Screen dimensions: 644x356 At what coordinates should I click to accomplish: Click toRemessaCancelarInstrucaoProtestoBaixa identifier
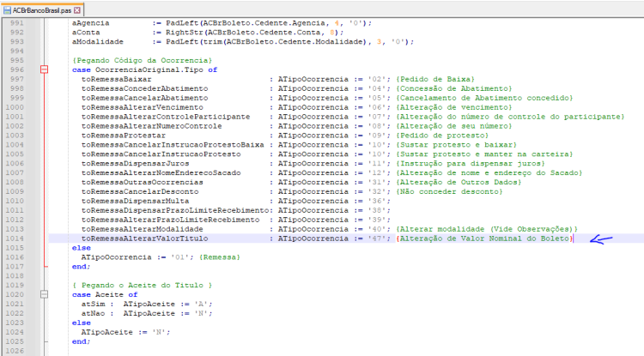coord(173,145)
